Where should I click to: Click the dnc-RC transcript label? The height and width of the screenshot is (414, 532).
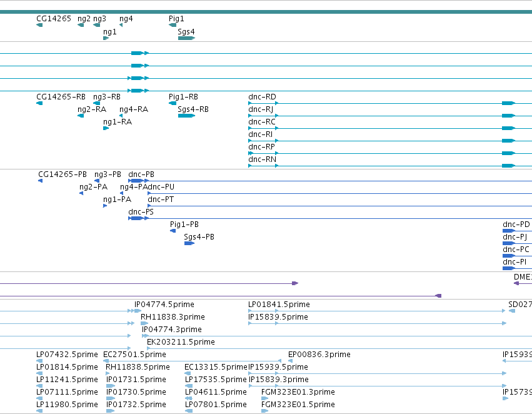pos(261,122)
